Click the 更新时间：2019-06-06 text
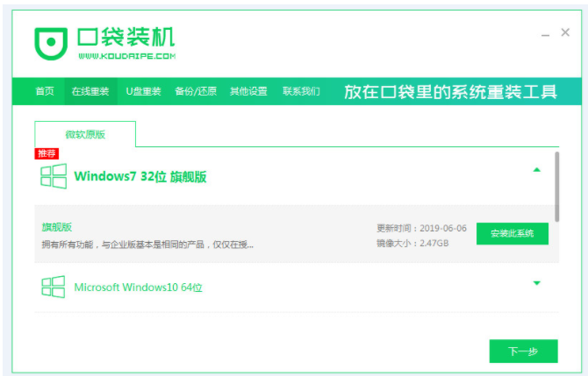Image resolution: width=588 pixels, height=376 pixels. 422,228
